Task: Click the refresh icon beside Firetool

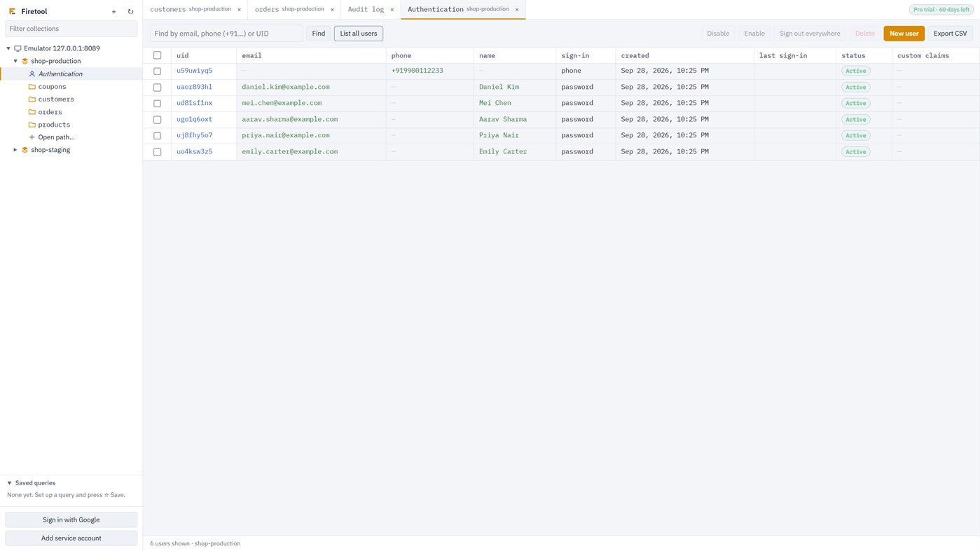Action: (130, 12)
